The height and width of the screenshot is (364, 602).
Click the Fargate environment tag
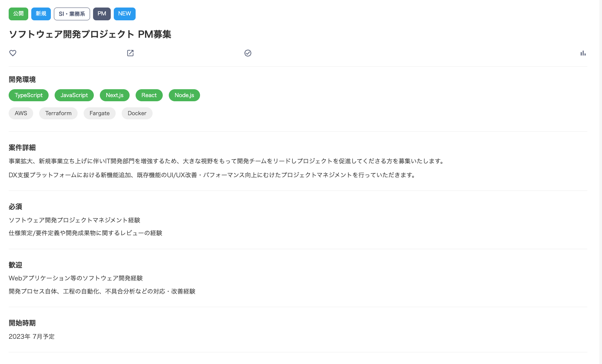tap(99, 113)
